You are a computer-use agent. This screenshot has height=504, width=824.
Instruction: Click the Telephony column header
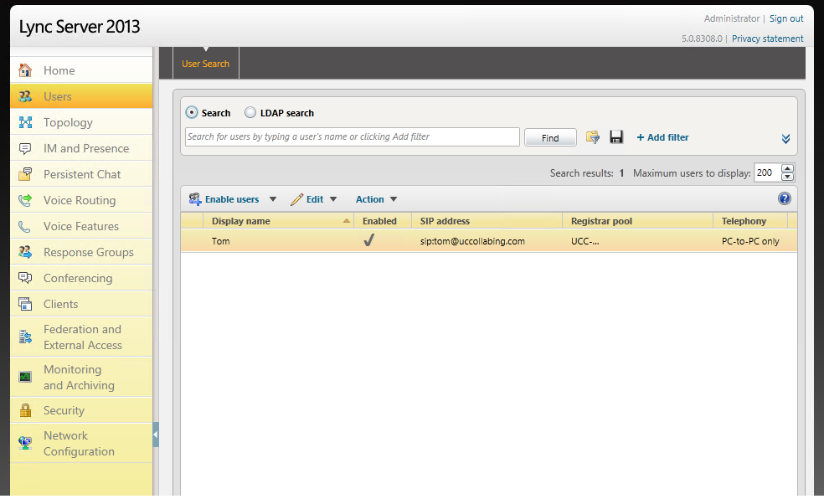click(x=750, y=221)
